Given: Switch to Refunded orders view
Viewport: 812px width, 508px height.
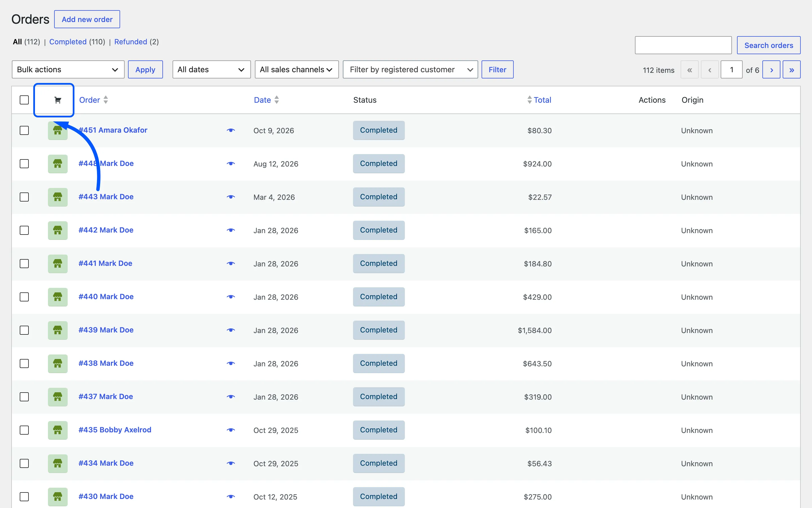Looking at the screenshot, I should (131, 42).
